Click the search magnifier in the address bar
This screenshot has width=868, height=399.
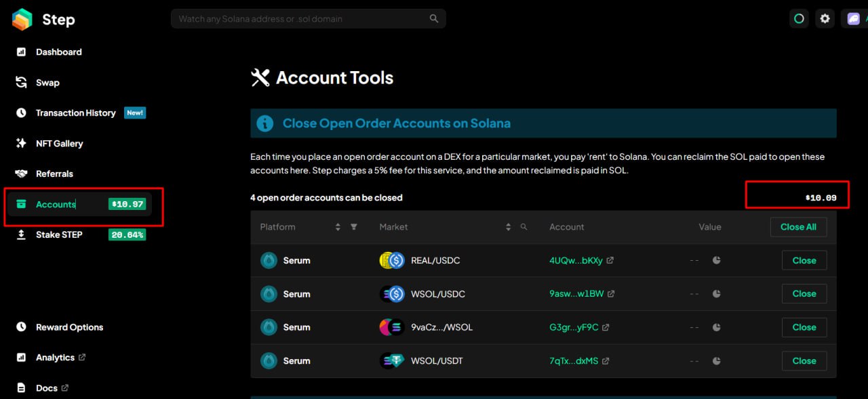[x=434, y=19]
